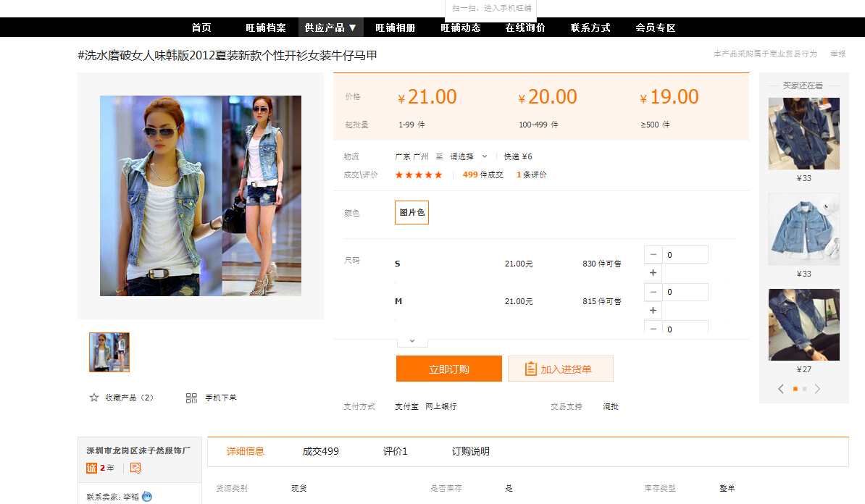Open the 订购说明 tab
This screenshot has height=504, width=865.
click(x=470, y=451)
